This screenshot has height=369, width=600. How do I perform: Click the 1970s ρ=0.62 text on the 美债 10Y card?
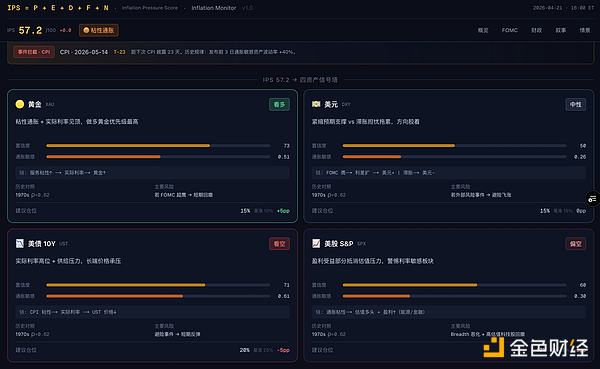coord(33,334)
